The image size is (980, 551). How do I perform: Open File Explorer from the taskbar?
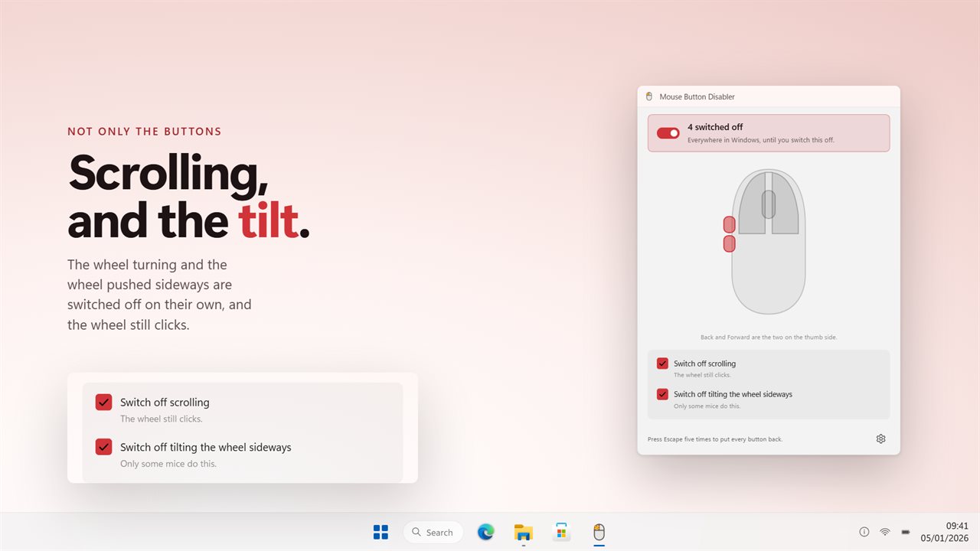(524, 532)
